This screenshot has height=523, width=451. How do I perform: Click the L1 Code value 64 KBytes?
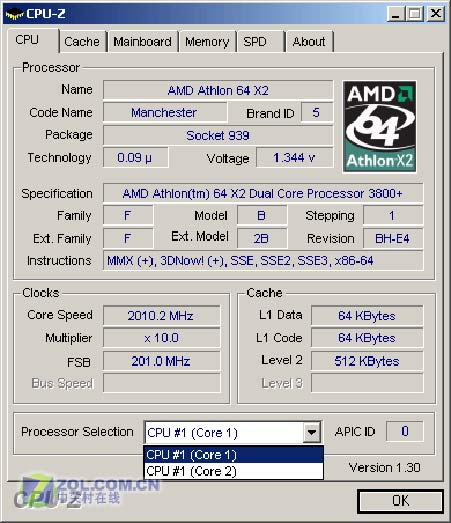pos(367,338)
